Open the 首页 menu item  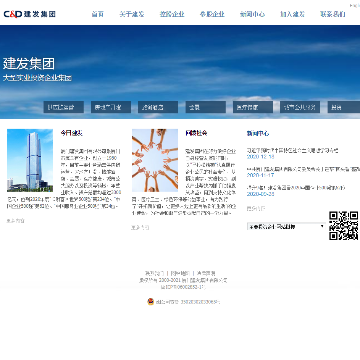pos(98,14)
